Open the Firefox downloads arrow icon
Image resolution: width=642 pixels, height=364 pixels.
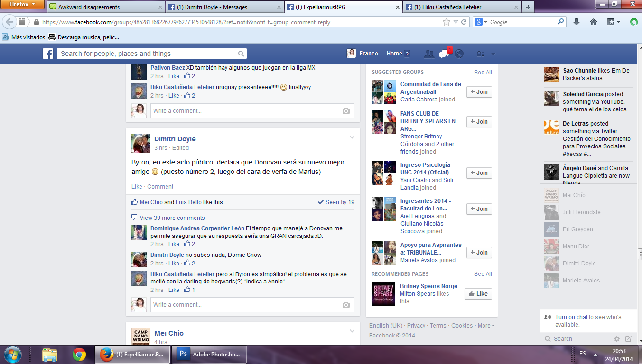point(577,22)
